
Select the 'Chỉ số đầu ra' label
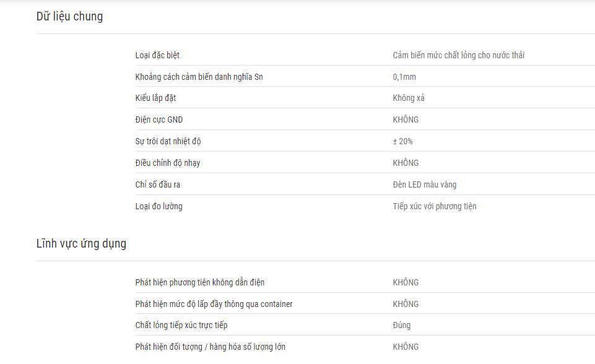158,185
